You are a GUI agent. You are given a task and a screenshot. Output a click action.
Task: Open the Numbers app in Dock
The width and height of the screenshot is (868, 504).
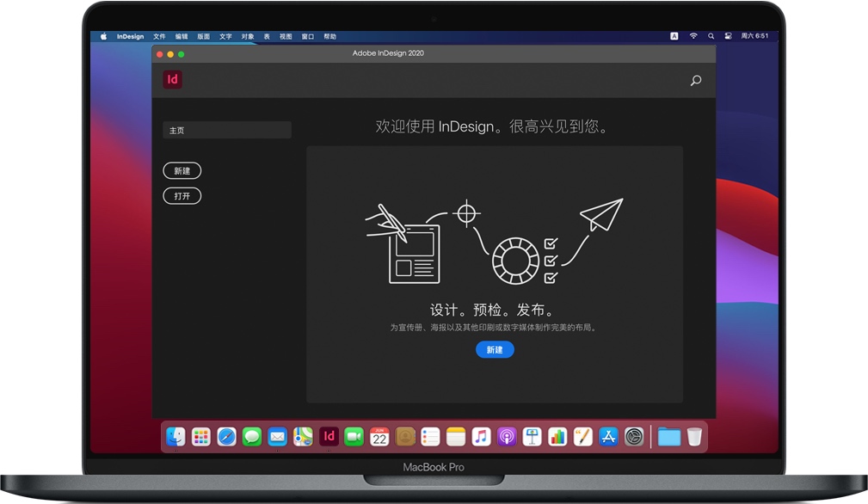(557, 437)
